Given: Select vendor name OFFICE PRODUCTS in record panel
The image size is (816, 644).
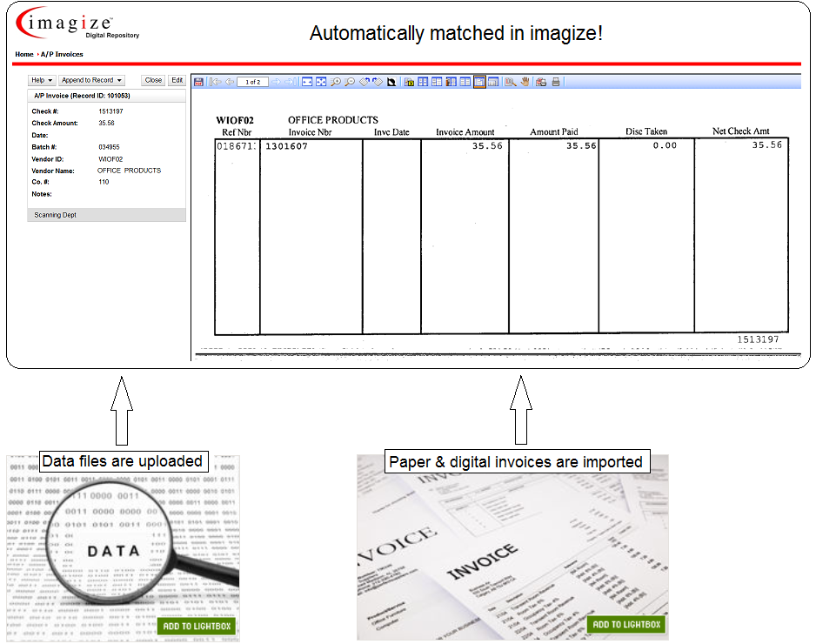Looking at the screenshot, I should pyautogui.click(x=129, y=171).
